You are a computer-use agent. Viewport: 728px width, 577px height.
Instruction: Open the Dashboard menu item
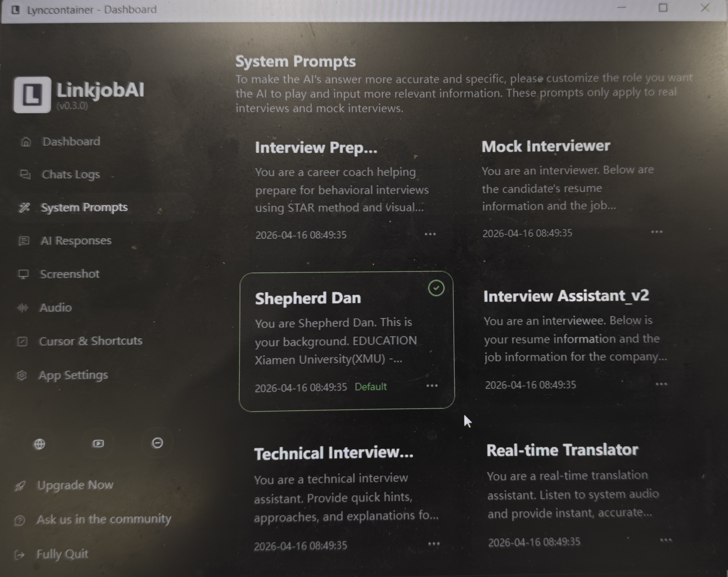pos(71,142)
